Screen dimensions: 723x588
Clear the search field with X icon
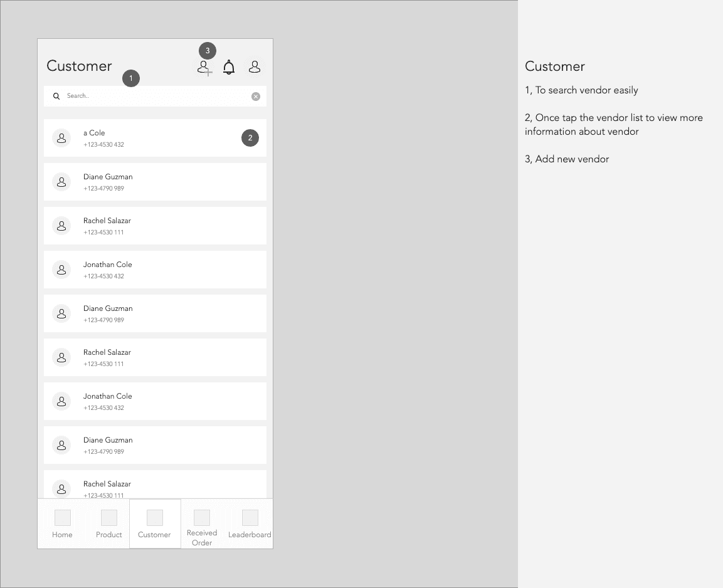(255, 97)
